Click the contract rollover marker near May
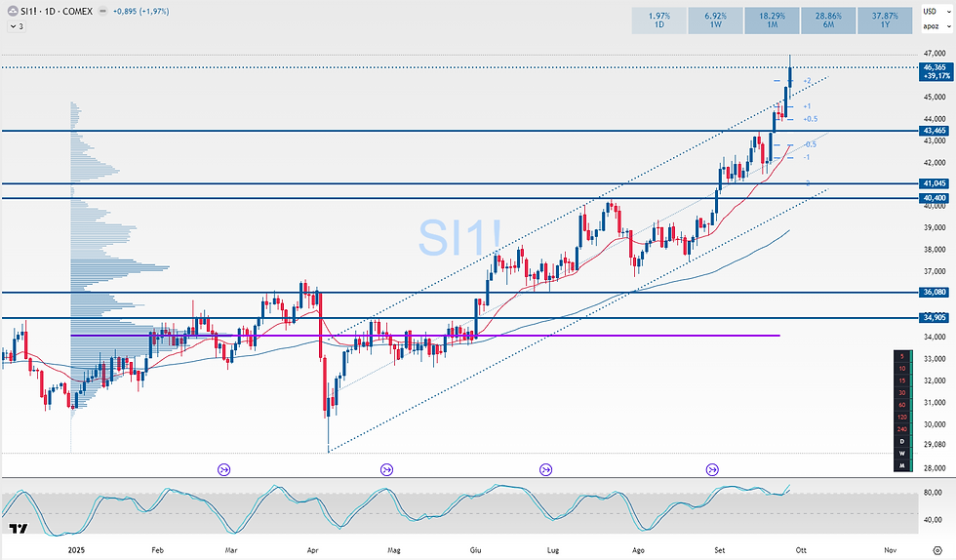Viewport: 956px width, 560px height. pos(386,469)
